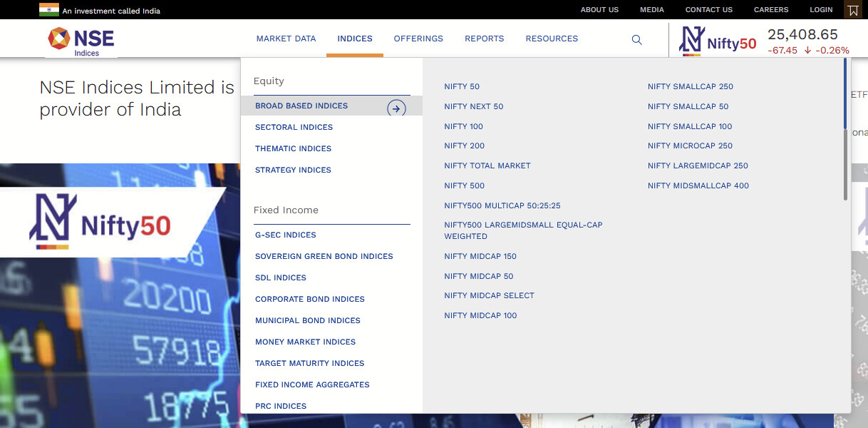Expand Thematic Indices submenu
The image size is (868, 428).
(293, 148)
